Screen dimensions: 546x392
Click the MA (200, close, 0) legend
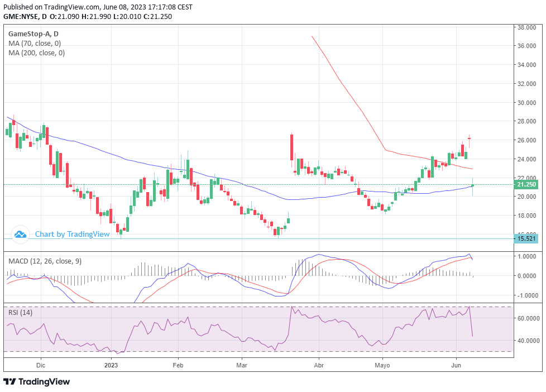[x=36, y=52]
